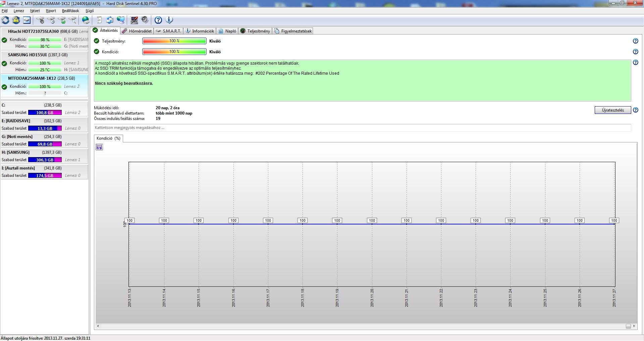Select the Hitachi HDT721075SLA360 disk

45,39
